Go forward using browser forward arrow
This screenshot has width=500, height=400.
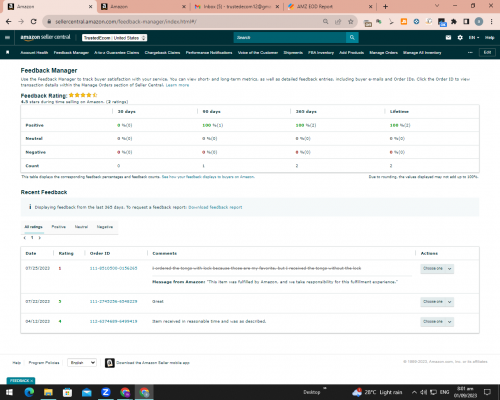click(x=21, y=21)
